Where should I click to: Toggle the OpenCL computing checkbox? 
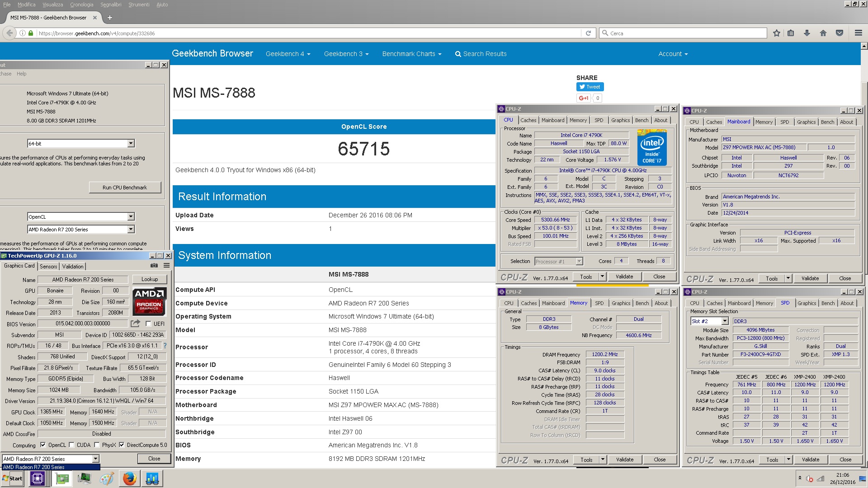[x=43, y=445]
